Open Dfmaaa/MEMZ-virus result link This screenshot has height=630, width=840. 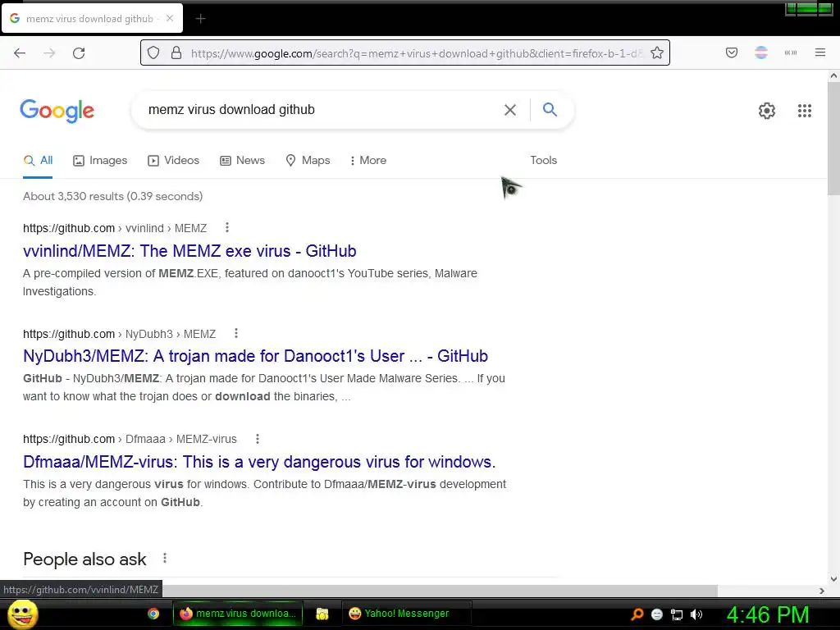(x=259, y=462)
